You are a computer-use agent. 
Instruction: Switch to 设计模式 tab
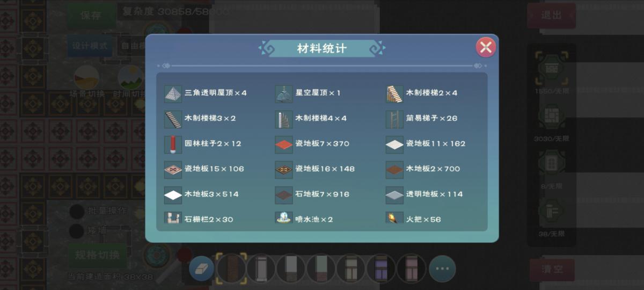click(90, 46)
